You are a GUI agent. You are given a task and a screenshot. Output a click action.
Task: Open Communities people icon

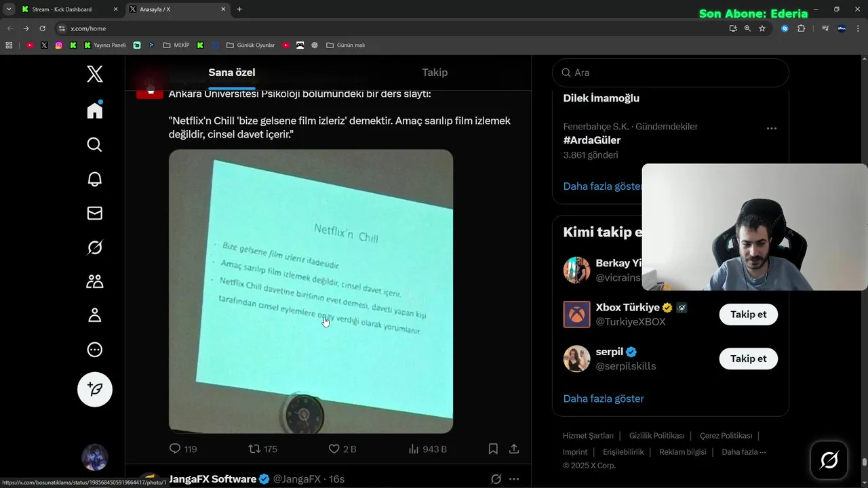95,281
